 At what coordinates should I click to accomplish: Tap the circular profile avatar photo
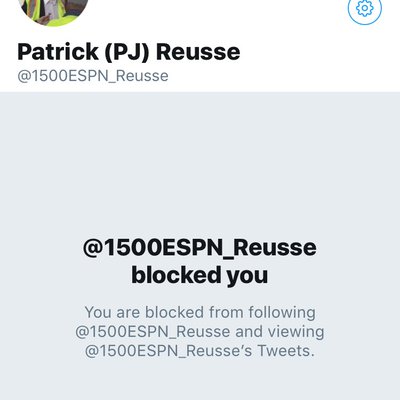click(53, 10)
